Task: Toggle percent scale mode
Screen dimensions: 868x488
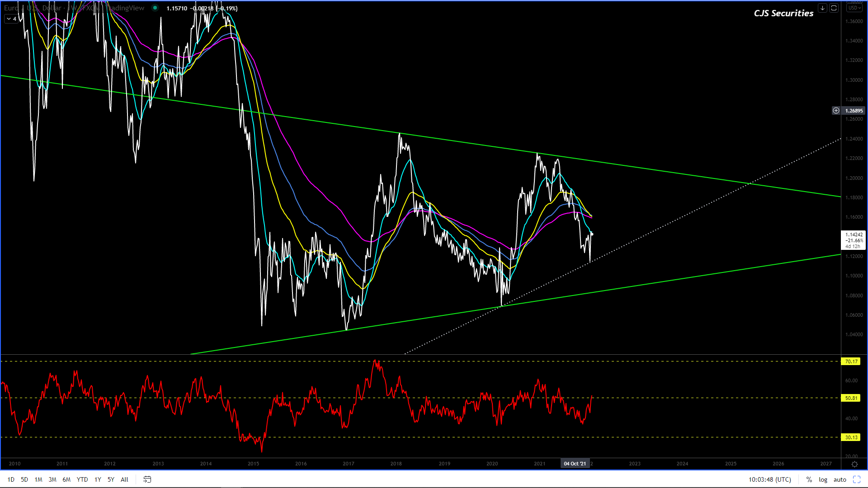Action: point(809,479)
